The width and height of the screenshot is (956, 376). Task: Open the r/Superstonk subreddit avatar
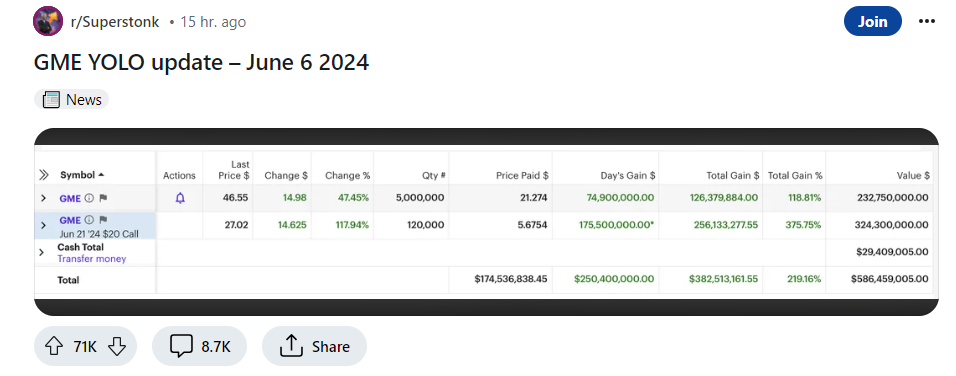48,21
